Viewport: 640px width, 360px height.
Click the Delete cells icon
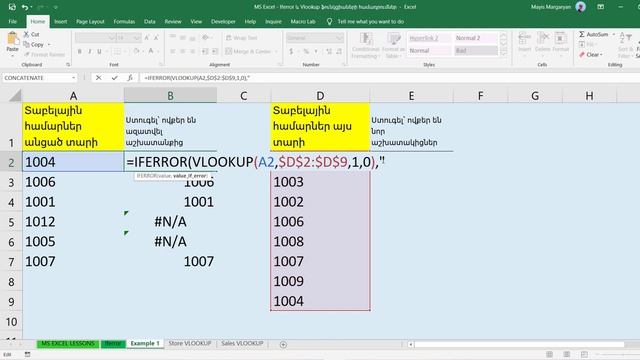(x=542, y=38)
